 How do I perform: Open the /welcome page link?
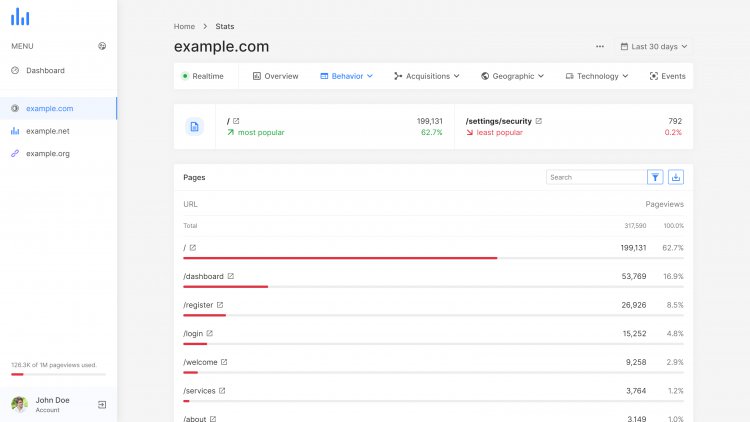[x=200, y=362]
